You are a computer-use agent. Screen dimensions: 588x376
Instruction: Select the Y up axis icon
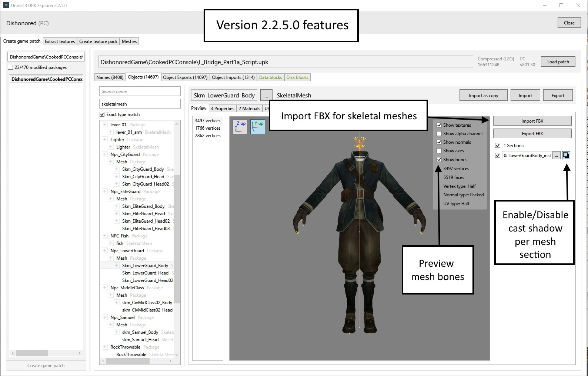258,127
